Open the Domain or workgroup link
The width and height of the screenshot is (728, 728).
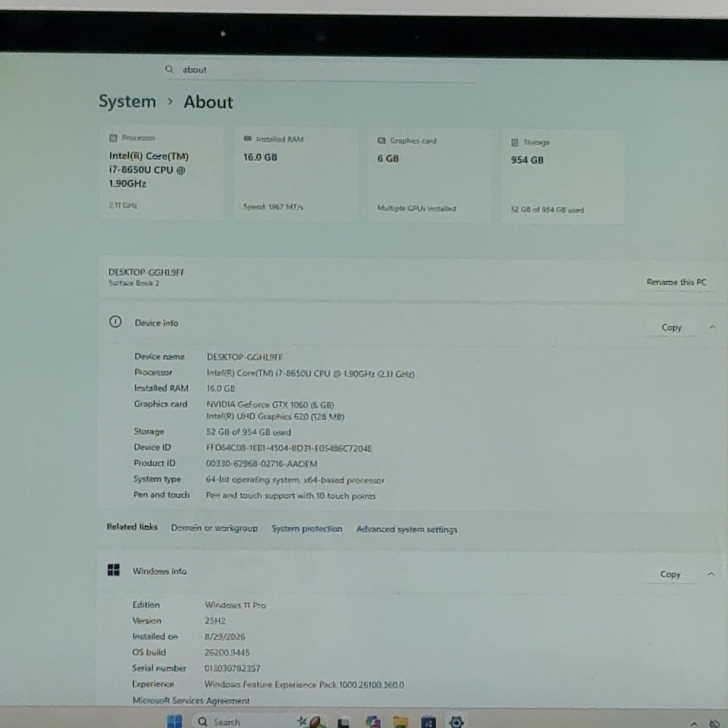tap(214, 528)
